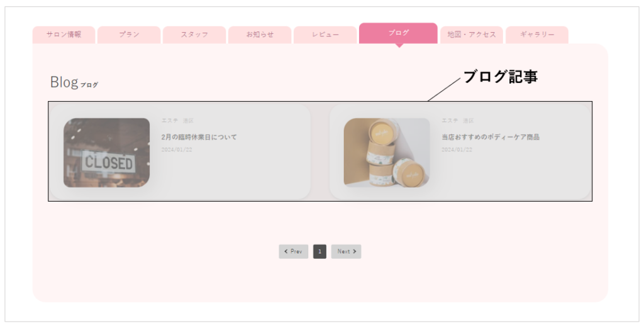Image resolution: width=644 pixels, height=326 pixels.
Task: Switch to the プラン tab
Action: click(x=129, y=35)
